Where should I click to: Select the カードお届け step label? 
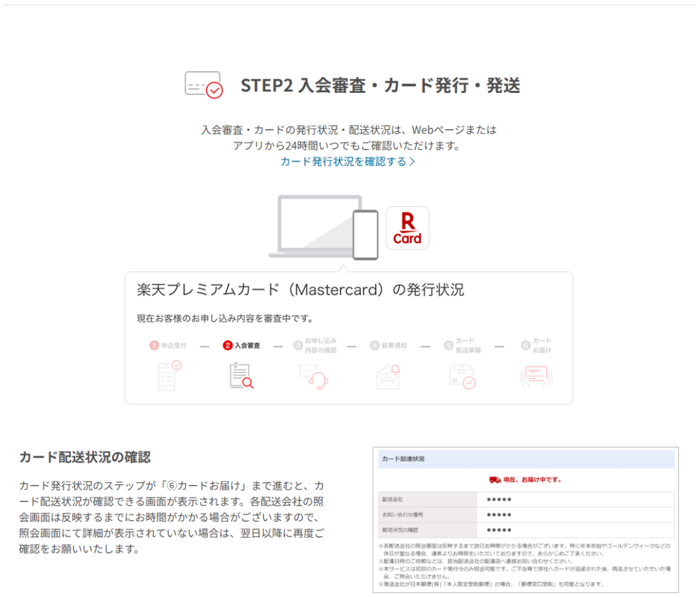542,346
